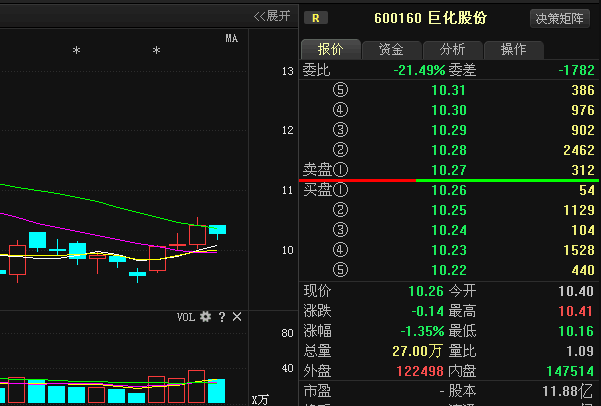This screenshot has height=406, width=601.
Task: Expand panel via <<展开 button
Action: [x=272, y=16]
